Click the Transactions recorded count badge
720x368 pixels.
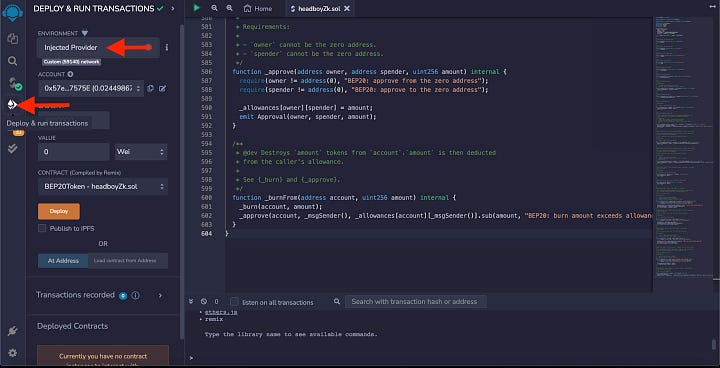[x=123, y=295]
